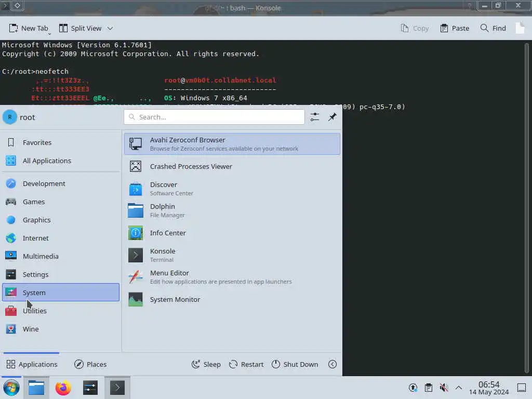Open Internet category
532x399 pixels.
click(61, 238)
